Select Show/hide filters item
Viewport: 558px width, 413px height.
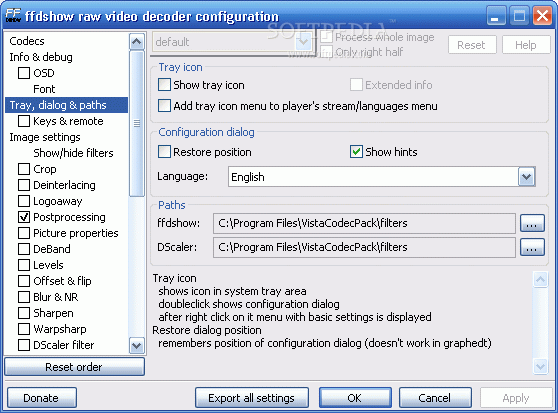pos(73,153)
